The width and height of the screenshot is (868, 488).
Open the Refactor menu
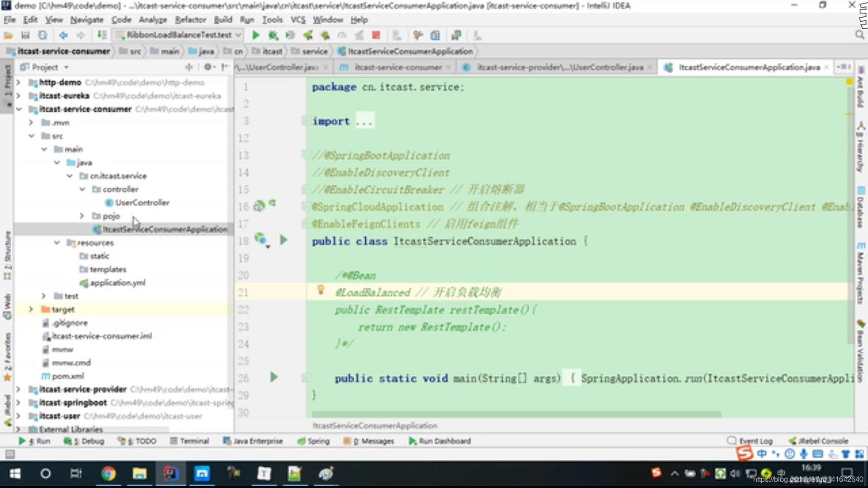point(190,19)
